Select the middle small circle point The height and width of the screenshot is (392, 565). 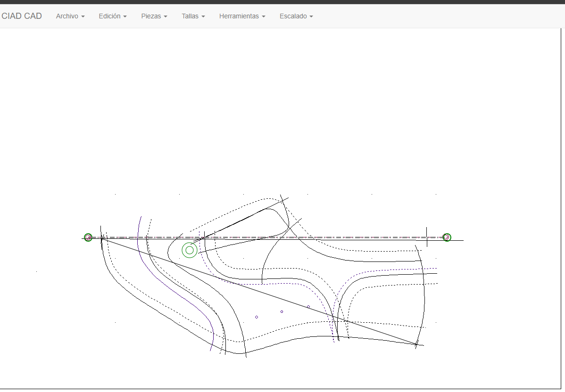pos(282,311)
